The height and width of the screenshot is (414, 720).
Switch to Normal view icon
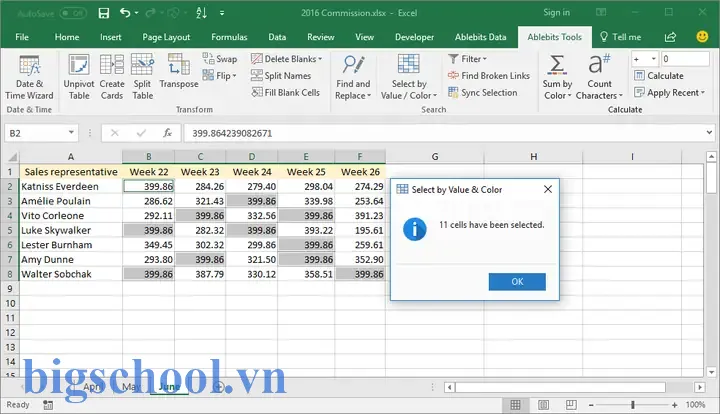tap(515, 405)
